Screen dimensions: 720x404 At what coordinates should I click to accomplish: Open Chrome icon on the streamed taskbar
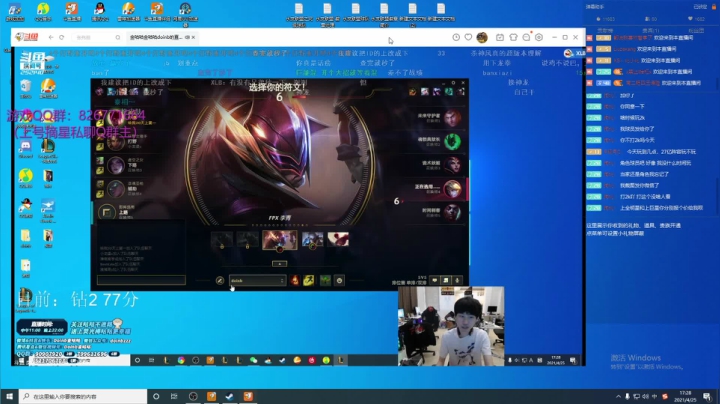click(181, 360)
